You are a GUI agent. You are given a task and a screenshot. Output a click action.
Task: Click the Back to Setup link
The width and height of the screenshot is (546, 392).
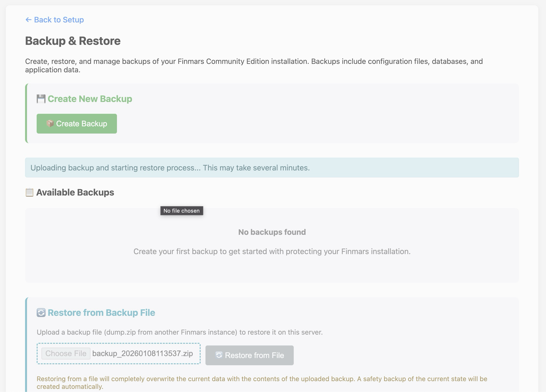[59, 20]
